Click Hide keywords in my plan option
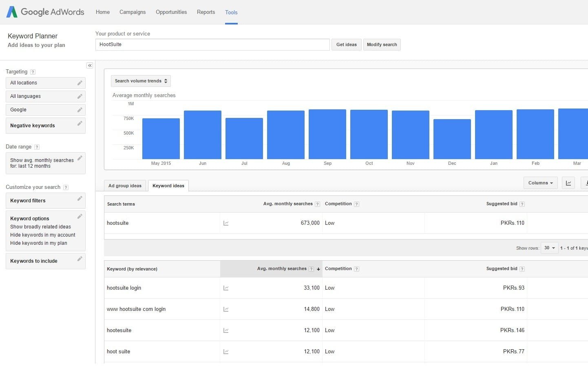Image resolution: width=588 pixels, height=368 pixels. click(39, 243)
